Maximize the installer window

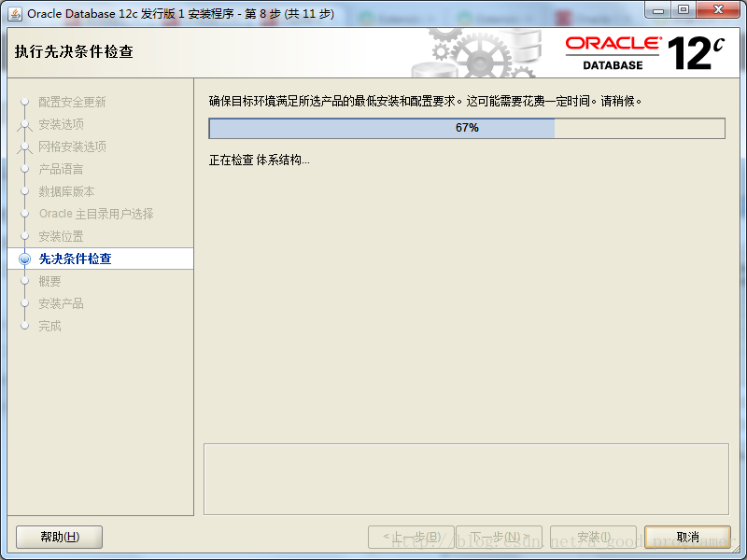[x=684, y=10]
